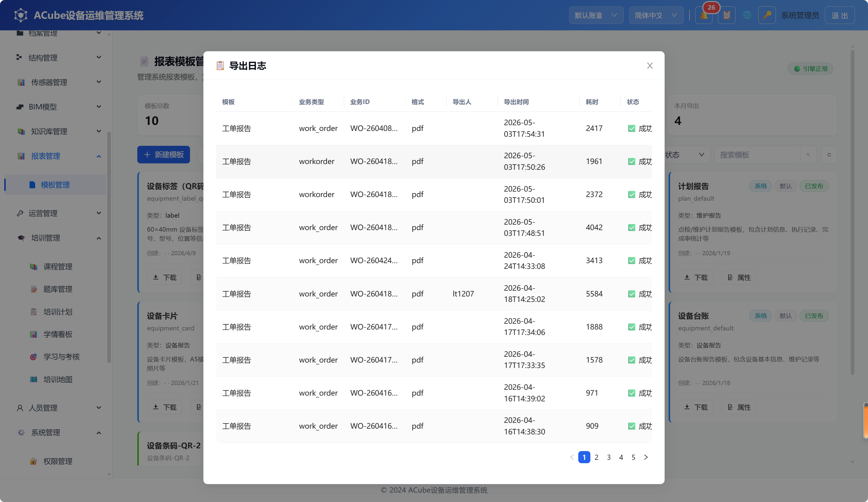Viewport: 868px width, 502px height.
Task: Click 属性 on the 设备台账 card
Action: click(x=739, y=407)
